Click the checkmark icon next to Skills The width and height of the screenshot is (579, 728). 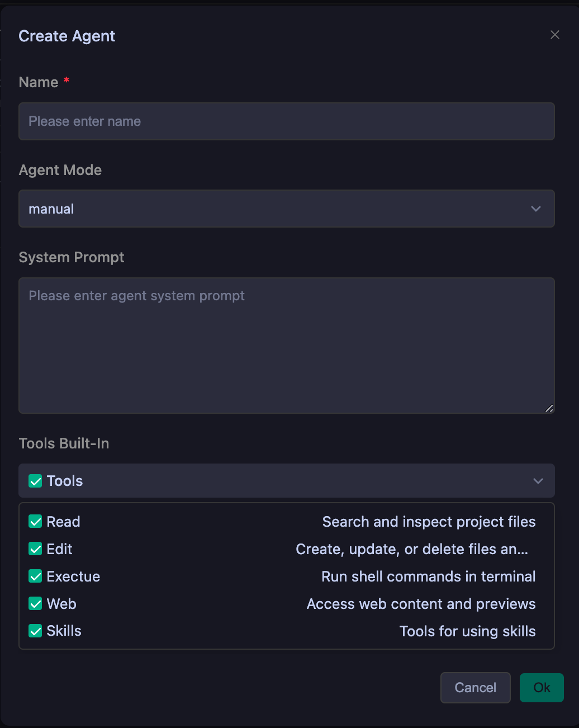pos(35,631)
